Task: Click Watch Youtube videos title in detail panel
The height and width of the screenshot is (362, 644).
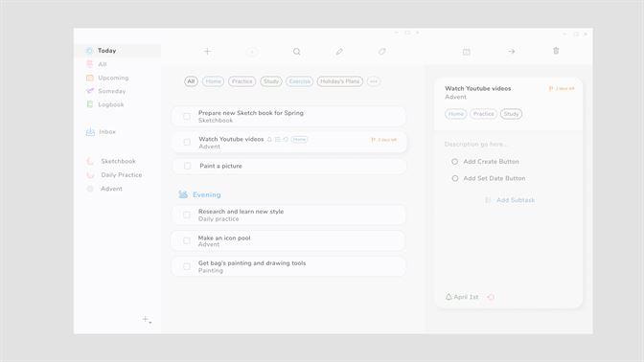Action: point(478,88)
